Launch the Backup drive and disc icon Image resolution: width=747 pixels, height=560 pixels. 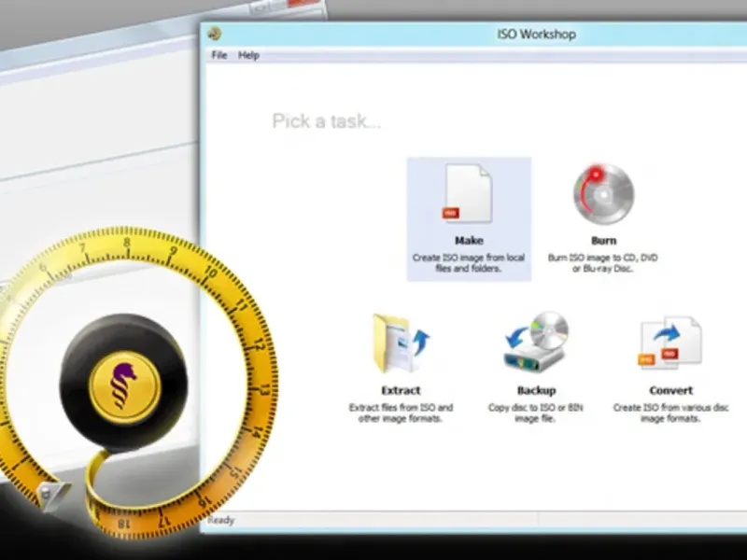click(x=536, y=342)
